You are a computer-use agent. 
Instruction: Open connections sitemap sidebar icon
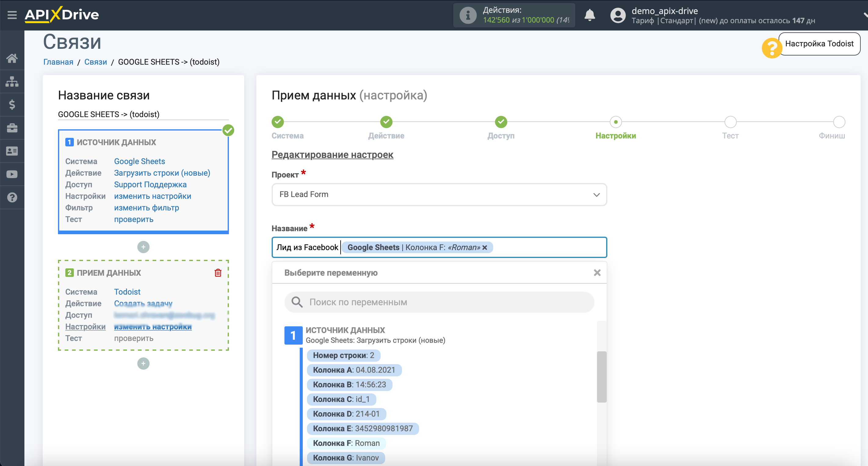tap(12, 81)
